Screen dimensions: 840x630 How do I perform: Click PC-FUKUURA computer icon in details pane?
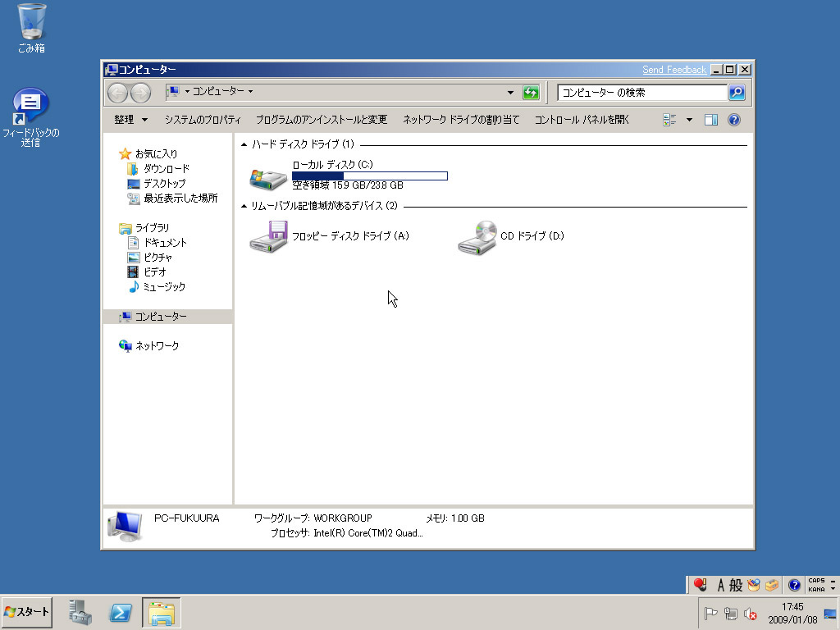[125, 526]
